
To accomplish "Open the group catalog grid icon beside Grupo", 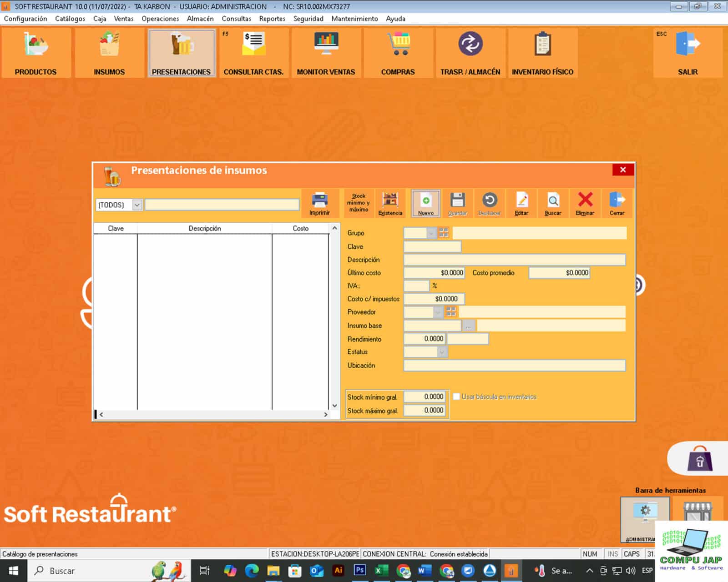I will 444,233.
